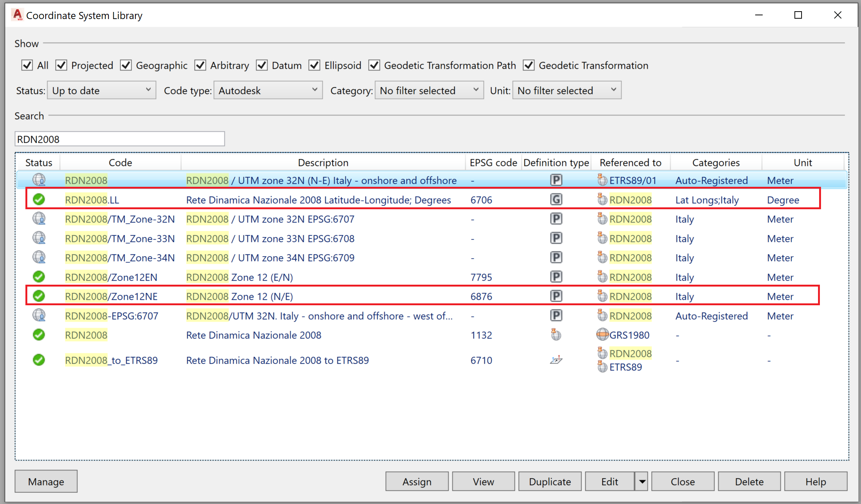Viewport: 861px width, 504px height.
Task: Select 'Rete Dinamica Nazionale 2008 to ETRS89' description
Action: 277,360
